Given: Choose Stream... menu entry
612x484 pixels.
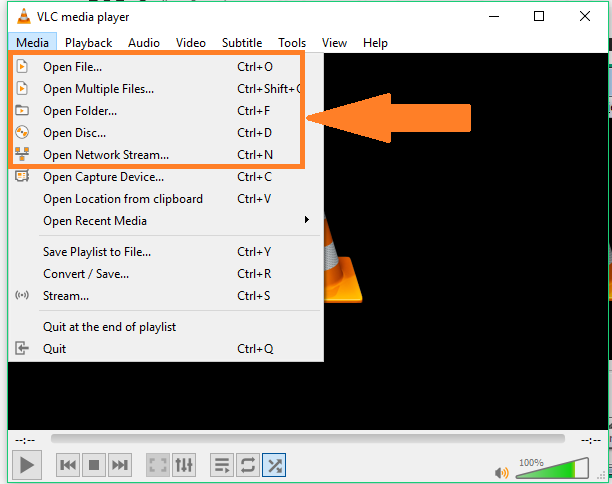Looking at the screenshot, I should coord(166,296).
